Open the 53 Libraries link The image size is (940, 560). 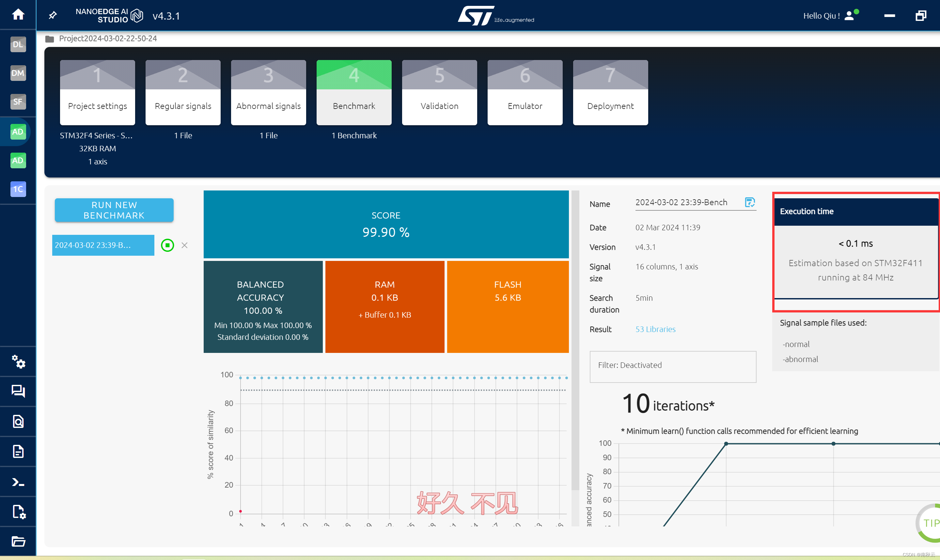point(655,329)
